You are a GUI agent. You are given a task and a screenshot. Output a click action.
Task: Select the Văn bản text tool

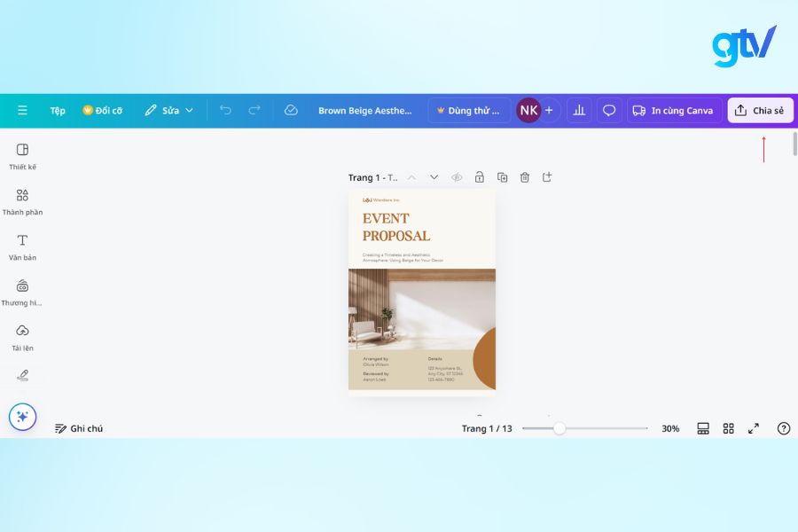22,246
